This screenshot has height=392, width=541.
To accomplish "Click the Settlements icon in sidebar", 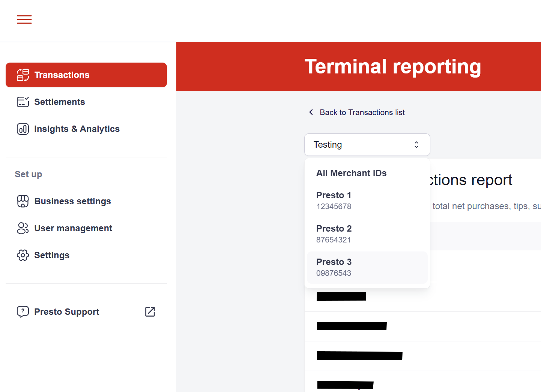I will (x=23, y=102).
